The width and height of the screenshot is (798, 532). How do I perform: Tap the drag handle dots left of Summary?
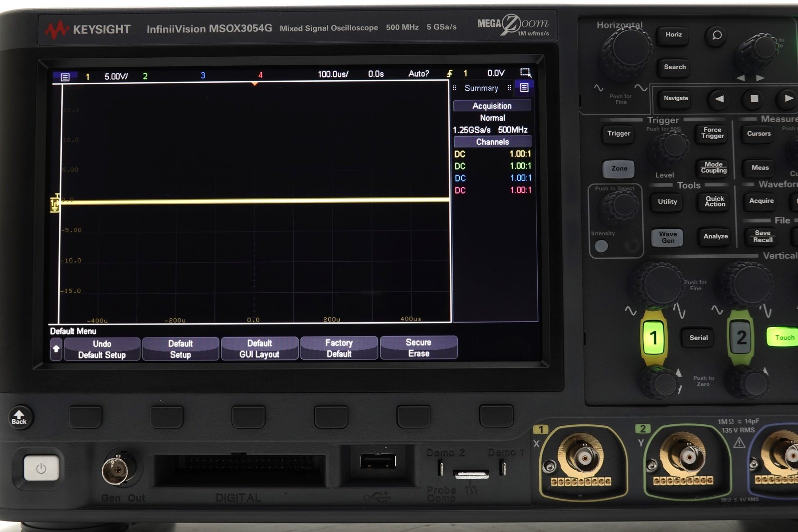point(454,88)
